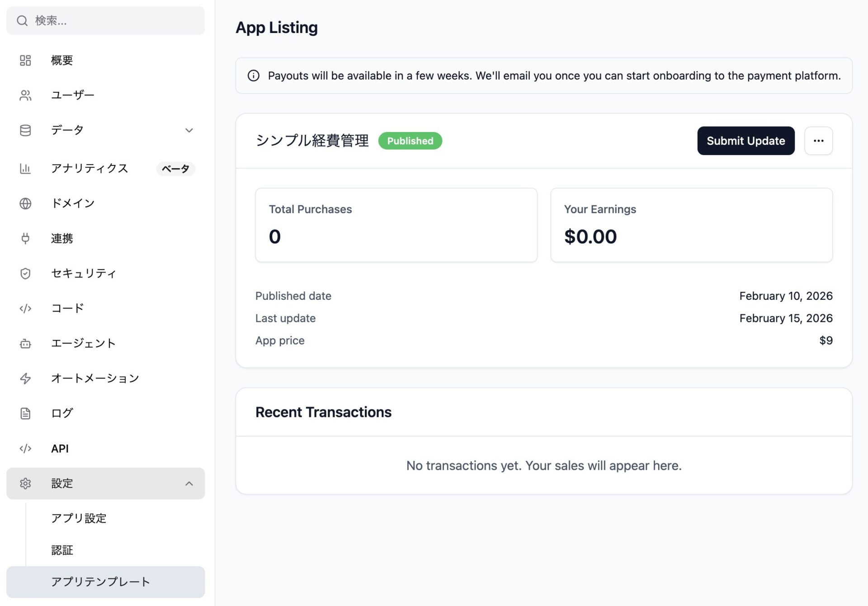Click the analytics bar chart icon

pyautogui.click(x=25, y=169)
